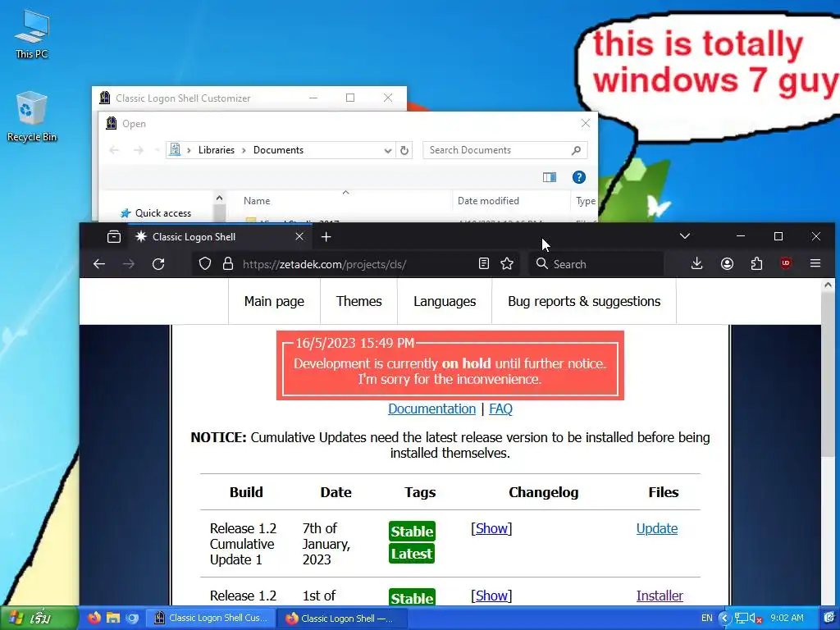Open help button in Open dialog

(x=578, y=177)
